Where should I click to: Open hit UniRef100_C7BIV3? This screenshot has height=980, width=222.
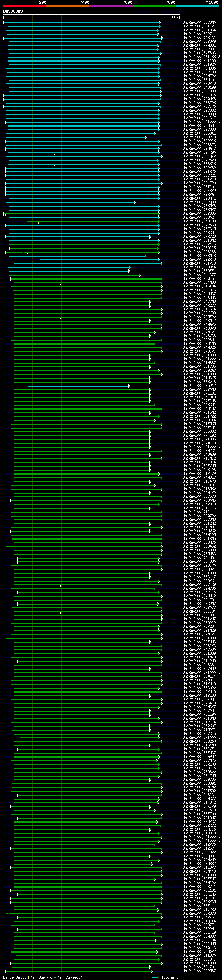(x=199, y=646)
